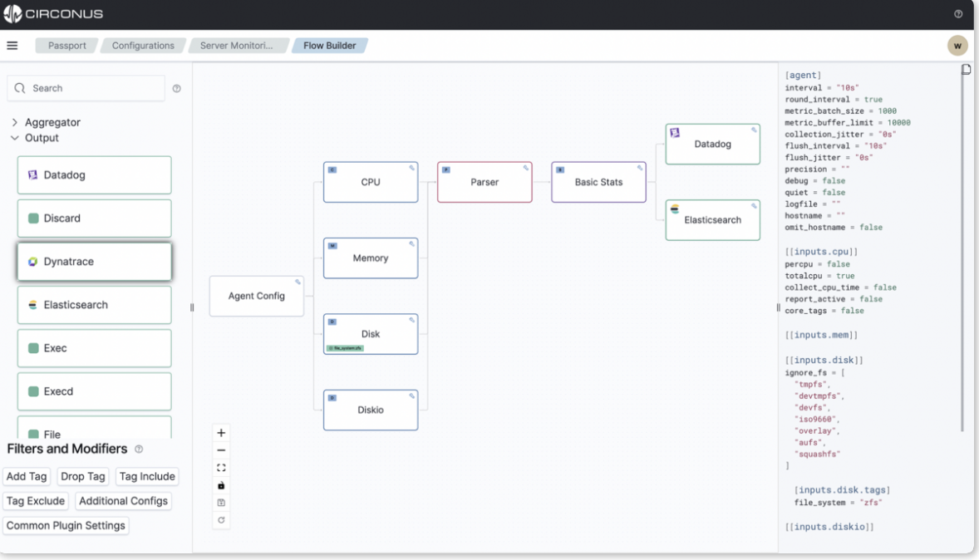Click the Circonus logo

pyautogui.click(x=53, y=14)
